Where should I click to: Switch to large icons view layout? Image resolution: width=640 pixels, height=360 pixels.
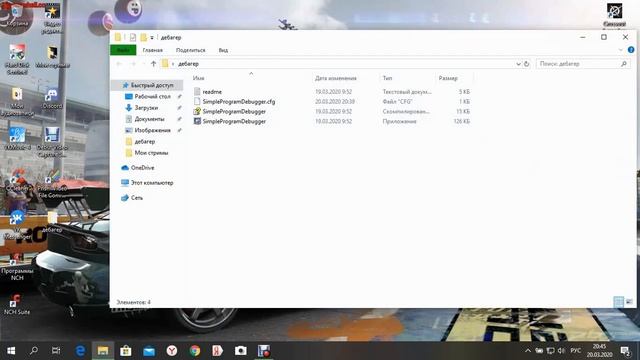point(629,302)
